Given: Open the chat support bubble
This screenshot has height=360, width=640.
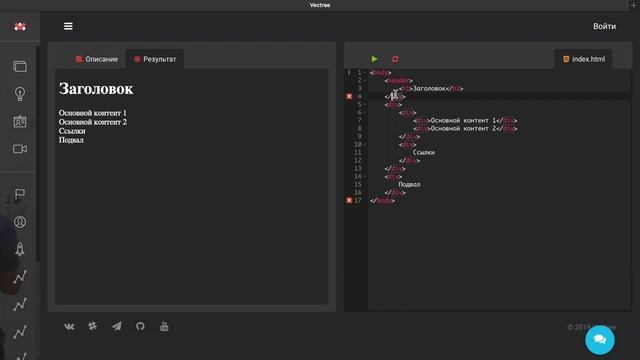Looking at the screenshot, I should [600, 340].
